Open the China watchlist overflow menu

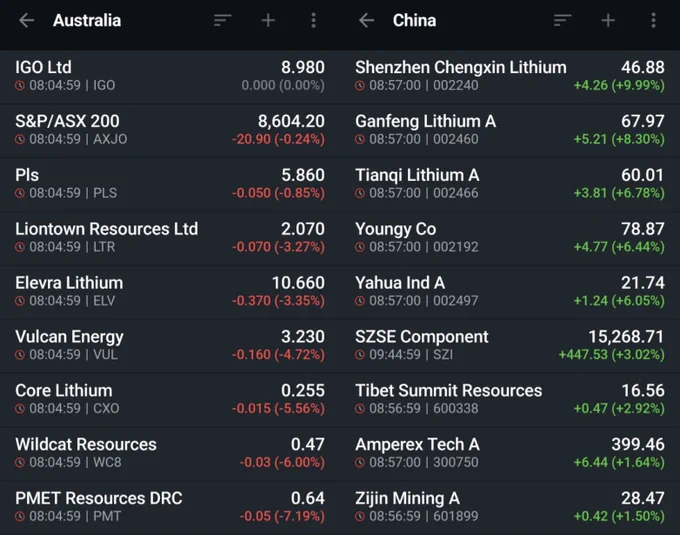654,20
